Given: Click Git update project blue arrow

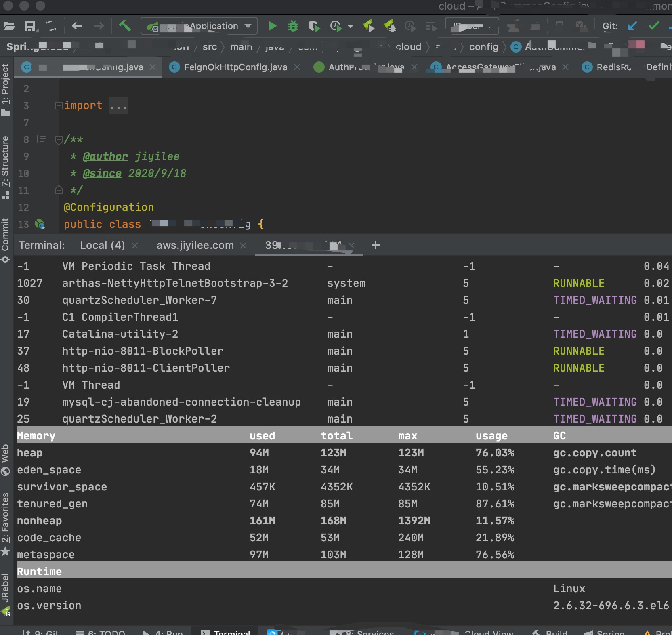Looking at the screenshot, I should 632,26.
